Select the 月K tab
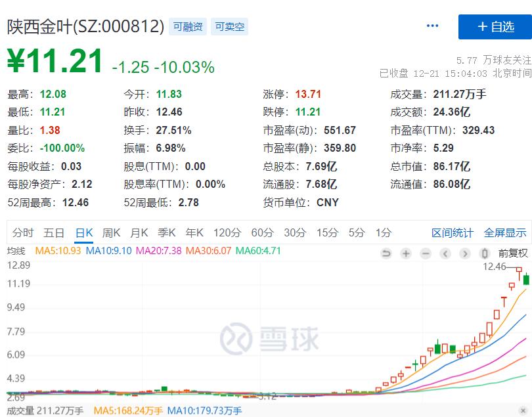The height and width of the screenshot is (417, 532). point(139,232)
